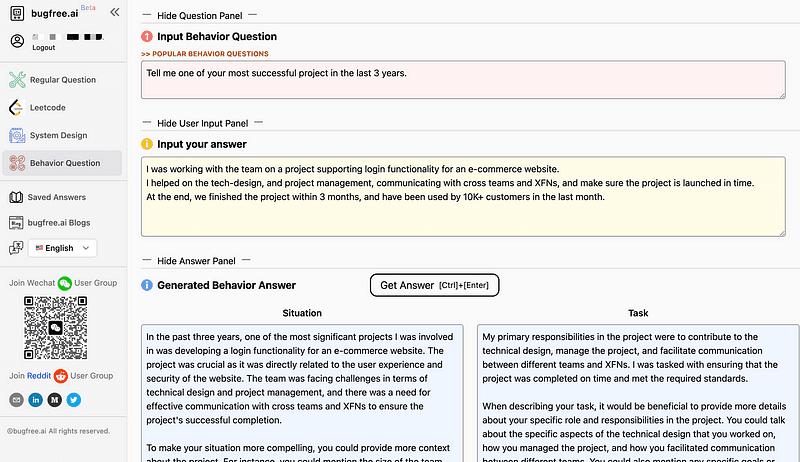Click into the Input your answer textarea
The image size is (800, 462).
tap(463, 196)
